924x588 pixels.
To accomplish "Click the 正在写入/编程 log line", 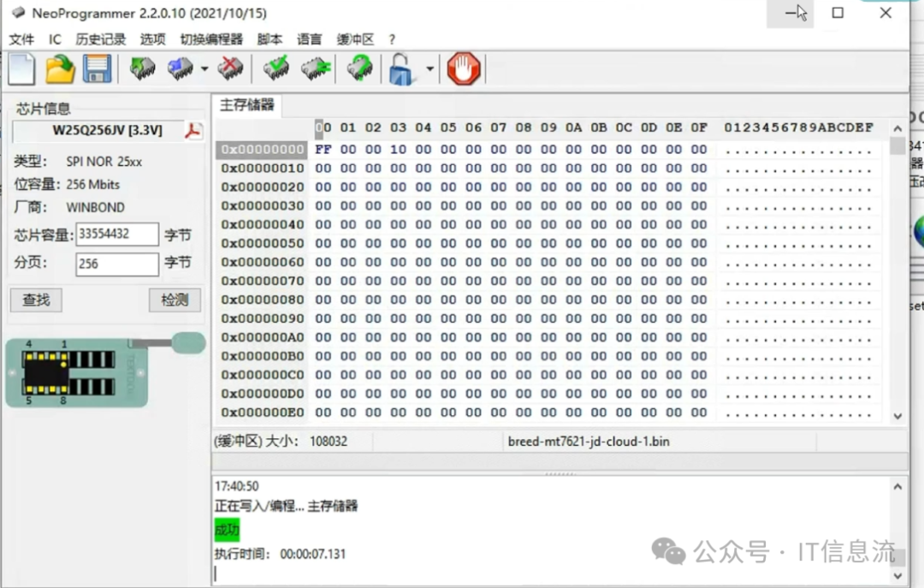I will pos(287,506).
